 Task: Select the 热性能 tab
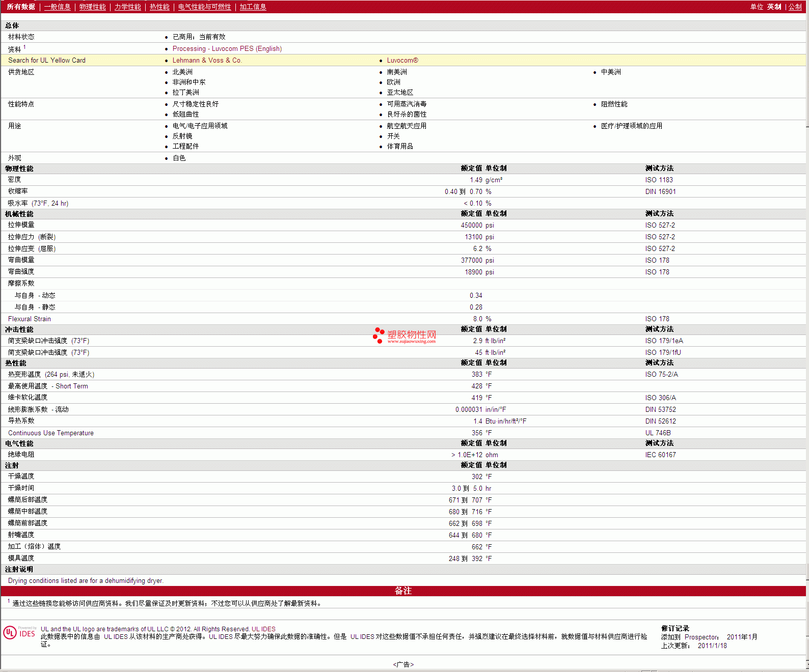[x=159, y=7]
